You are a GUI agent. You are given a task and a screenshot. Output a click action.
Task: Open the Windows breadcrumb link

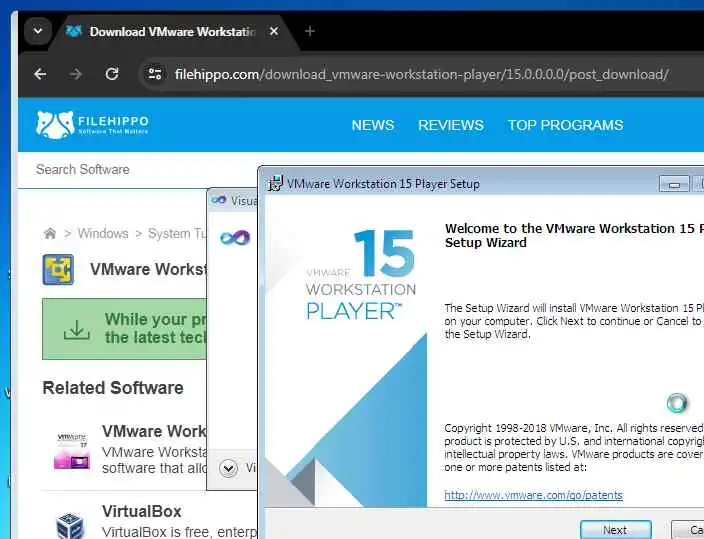coord(103,234)
